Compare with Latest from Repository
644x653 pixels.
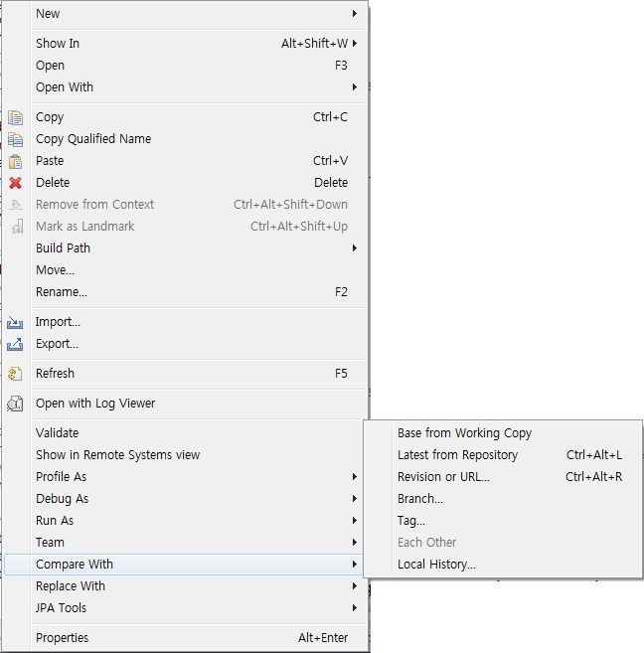(503, 455)
